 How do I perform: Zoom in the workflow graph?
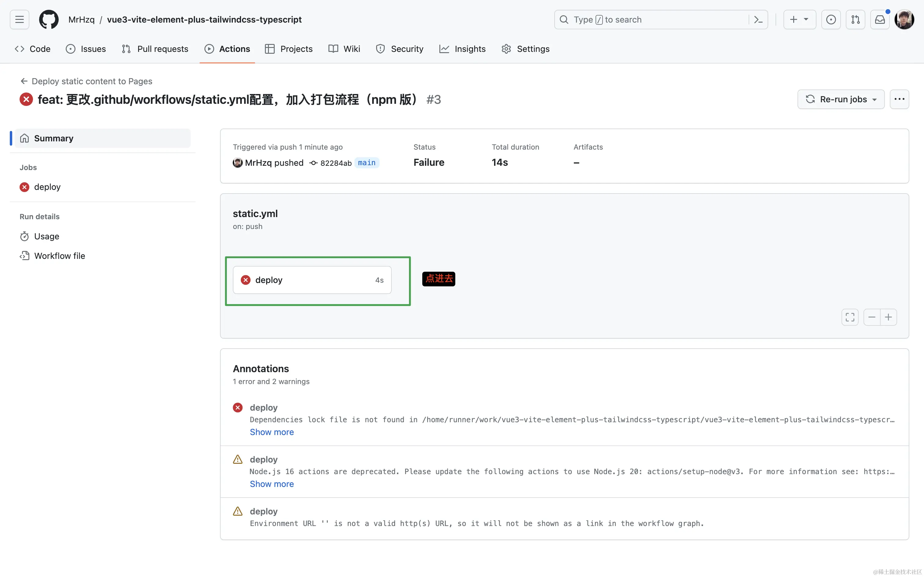coord(889,317)
